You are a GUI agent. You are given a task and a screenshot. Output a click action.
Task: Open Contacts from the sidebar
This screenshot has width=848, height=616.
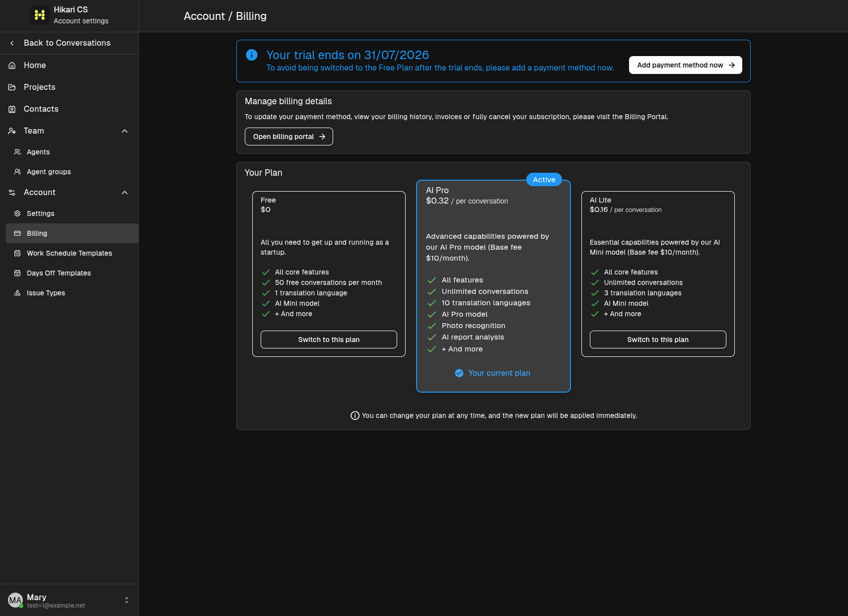point(70,109)
